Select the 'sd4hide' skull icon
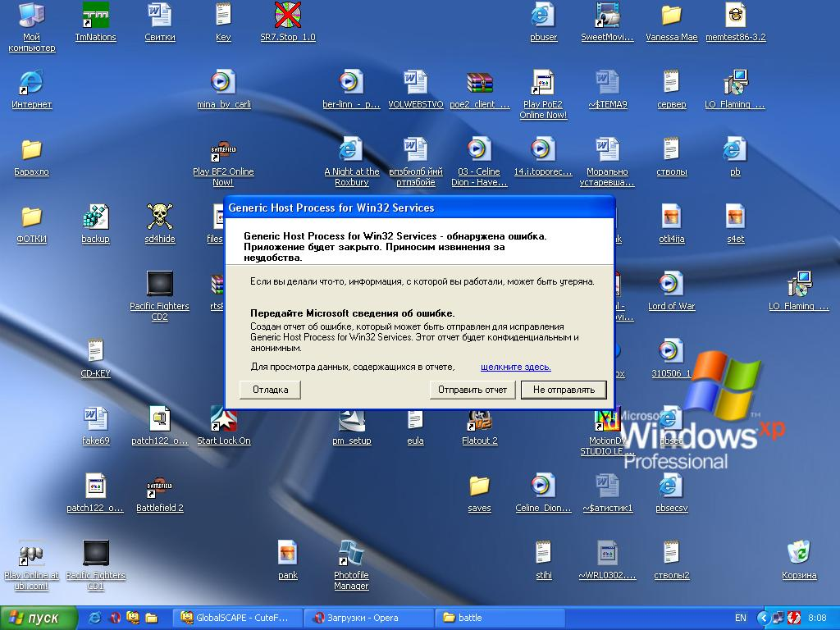840x630 pixels. [x=159, y=217]
